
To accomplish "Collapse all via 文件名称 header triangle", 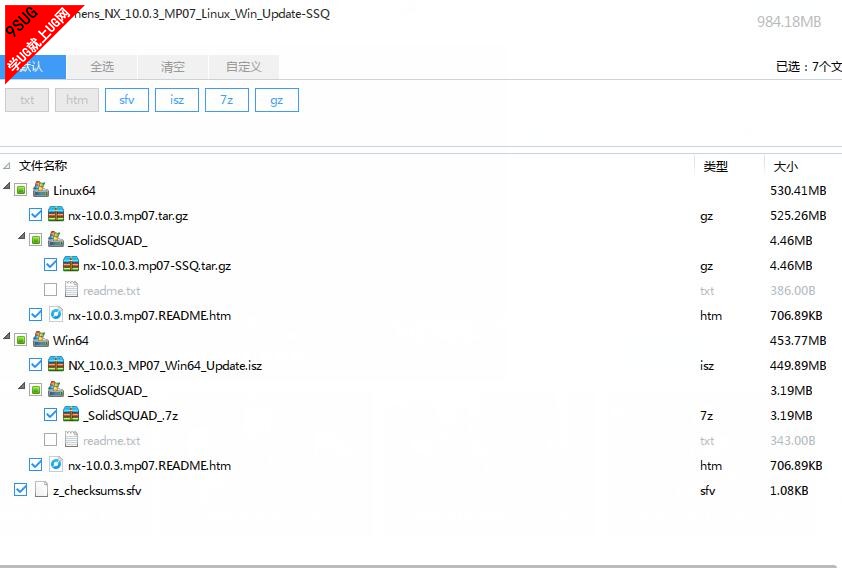I will [x=6, y=166].
